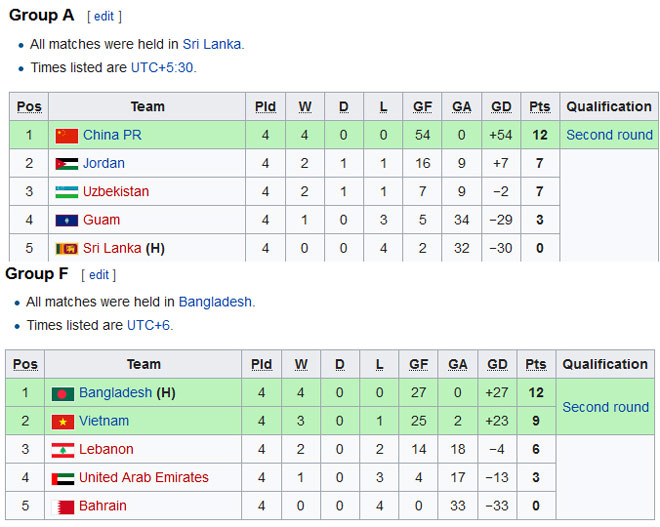The image size is (660, 527).
Task: Edit the Group A section
Action: [104, 17]
